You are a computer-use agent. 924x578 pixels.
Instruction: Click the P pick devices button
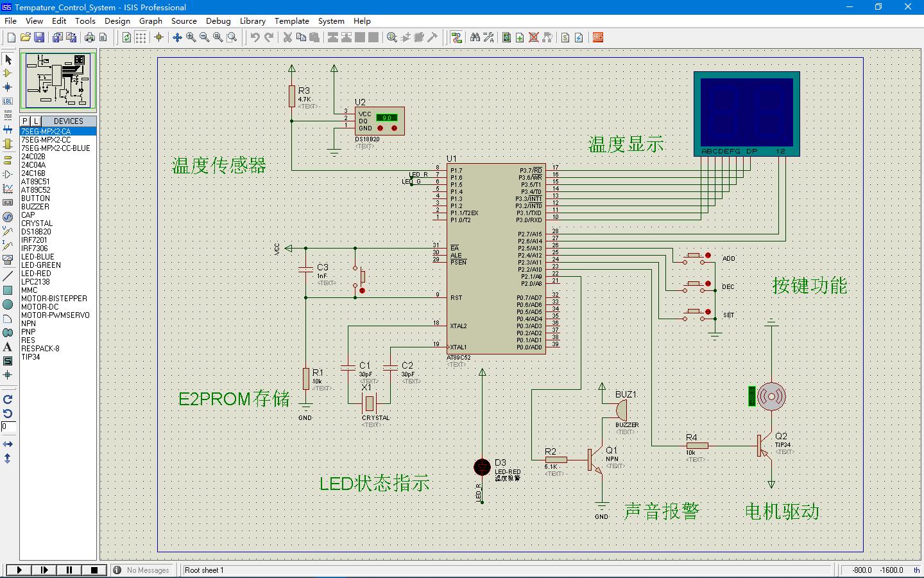point(25,121)
